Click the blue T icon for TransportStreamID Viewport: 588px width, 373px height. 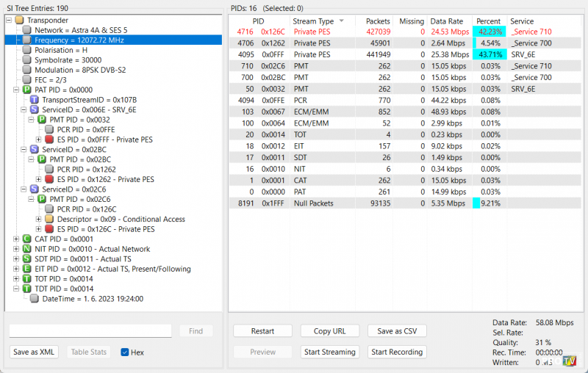point(35,99)
